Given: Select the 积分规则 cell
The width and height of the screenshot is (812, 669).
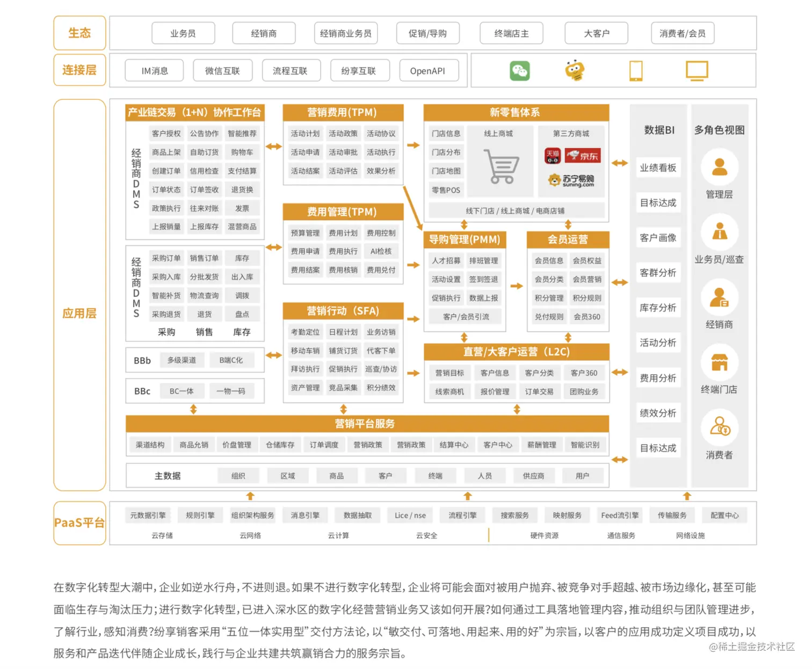Looking at the screenshot, I should click(587, 298).
